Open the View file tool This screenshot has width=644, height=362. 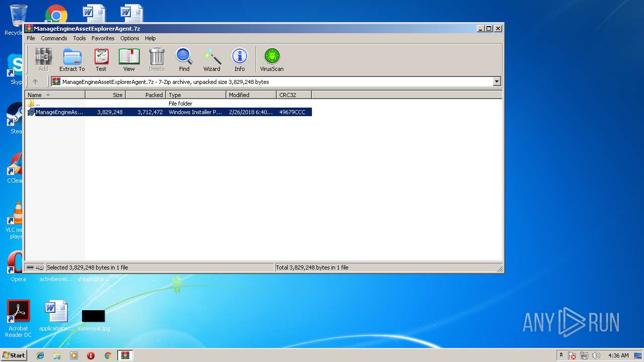129,60
